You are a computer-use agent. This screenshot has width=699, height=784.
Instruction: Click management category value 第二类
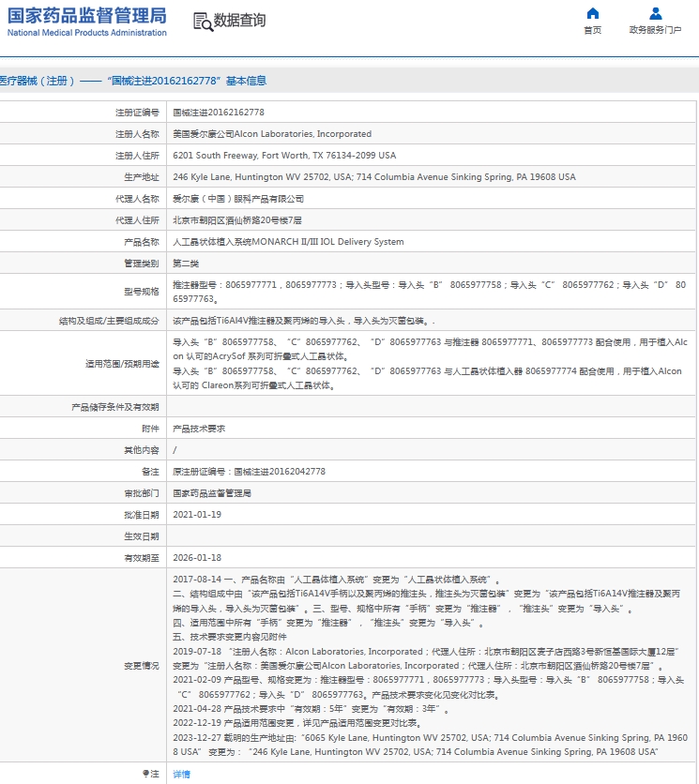(x=186, y=264)
